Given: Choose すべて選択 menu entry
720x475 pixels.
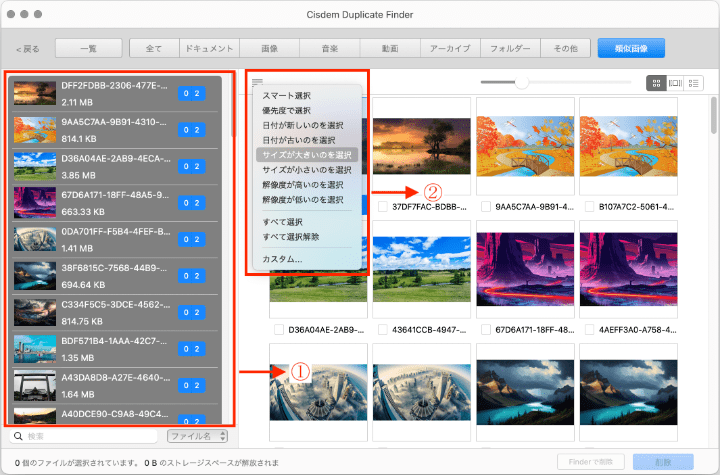Looking at the screenshot, I should [307, 222].
